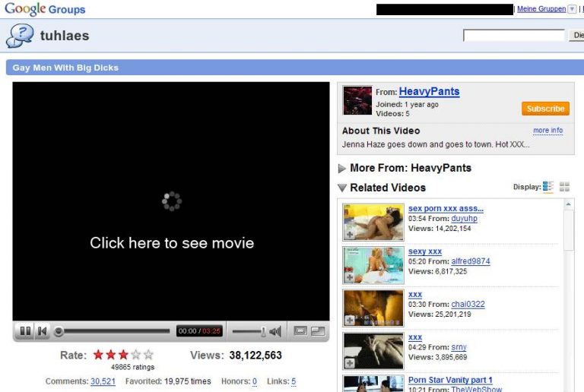Click the 'Views: 14,202,154' text

pyautogui.click(x=440, y=229)
